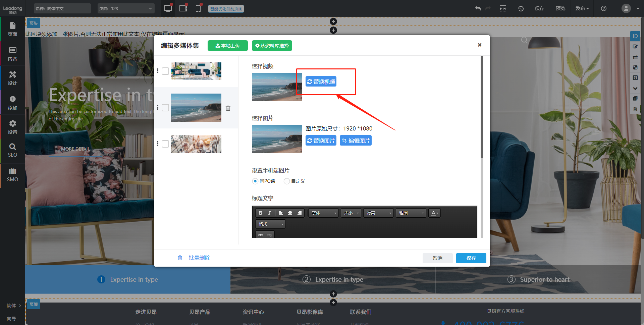This screenshot has width=644, height=325.
Task: Open the 设计 panel in the left sidebar
Action: click(x=12, y=78)
